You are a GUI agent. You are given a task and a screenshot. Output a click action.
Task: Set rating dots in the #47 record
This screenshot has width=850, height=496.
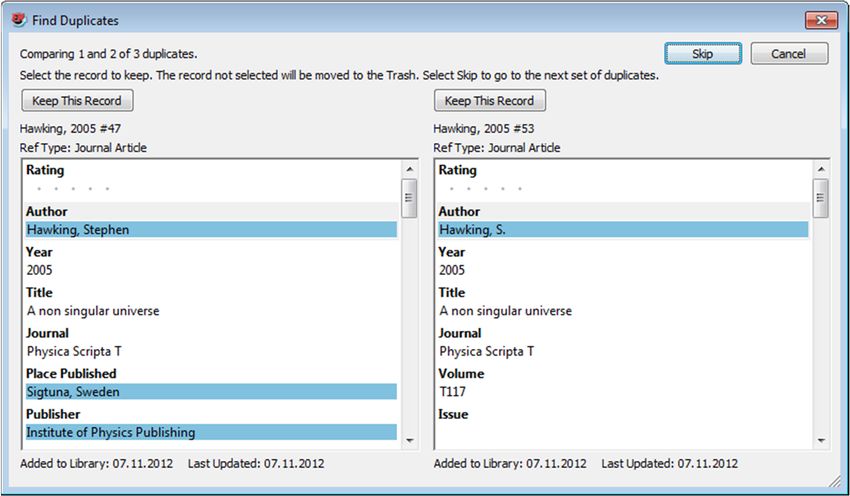(73, 189)
